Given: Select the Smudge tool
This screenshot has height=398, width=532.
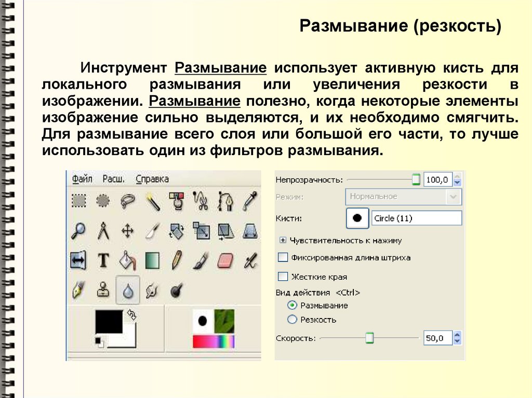Looking at the screenshot, I should 152,291.
